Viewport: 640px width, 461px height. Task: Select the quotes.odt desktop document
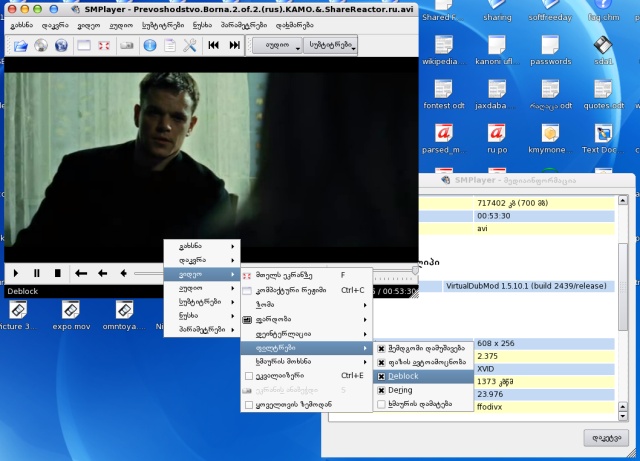[x=603, y=94]
